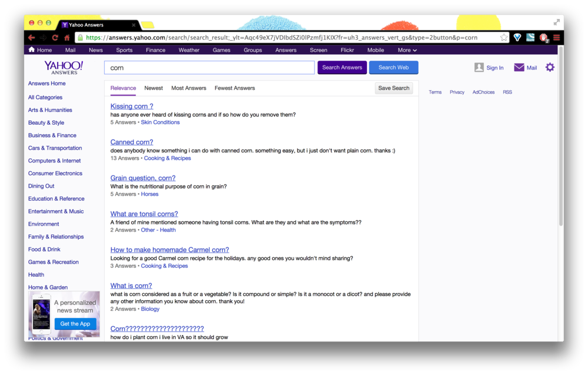Viewport: 588px width, 375px height.
Task: Bookmark this page with the star icon
Action: click(x=504, y=38)
